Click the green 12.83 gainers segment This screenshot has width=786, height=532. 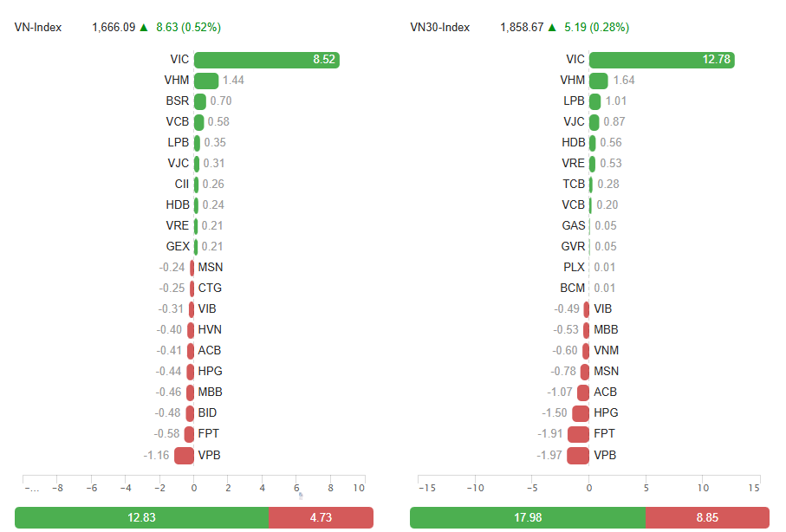pyautogui.click(x=141, y=518)
